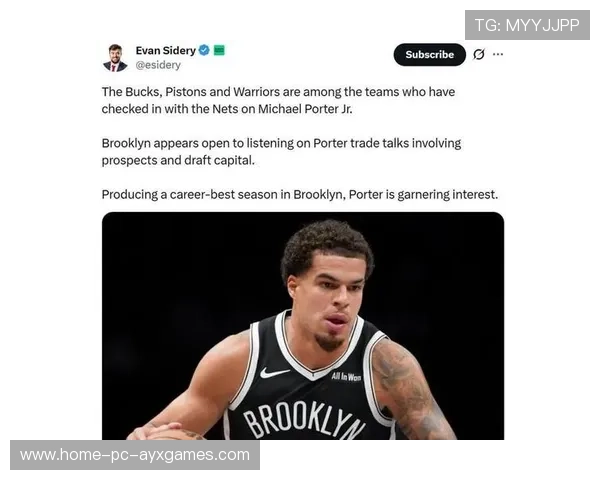The image size is (600, 480).
Task: Select the paragraph mentioning Bucks, Pistons and Warriors
Action: (x=278, y=100)
